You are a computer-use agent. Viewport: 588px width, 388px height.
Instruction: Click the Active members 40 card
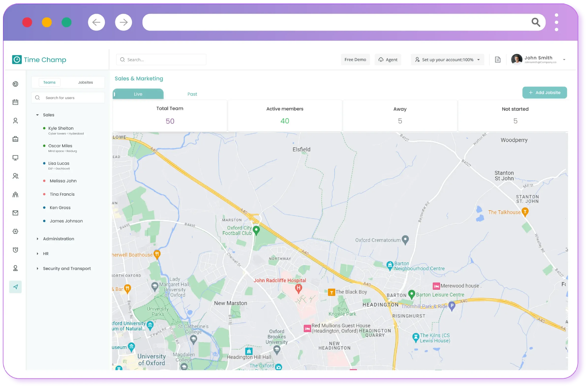click(x=285, y=116)
